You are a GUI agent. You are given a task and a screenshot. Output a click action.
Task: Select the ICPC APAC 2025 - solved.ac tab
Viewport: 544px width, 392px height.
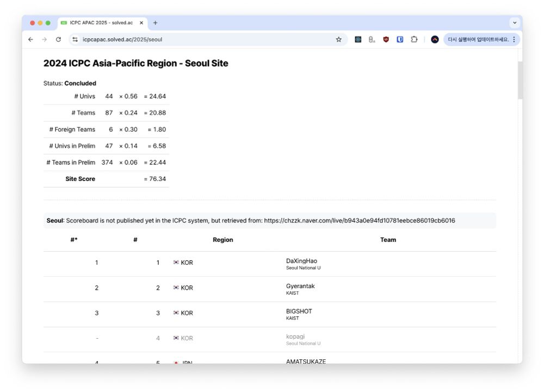[102, 23]
